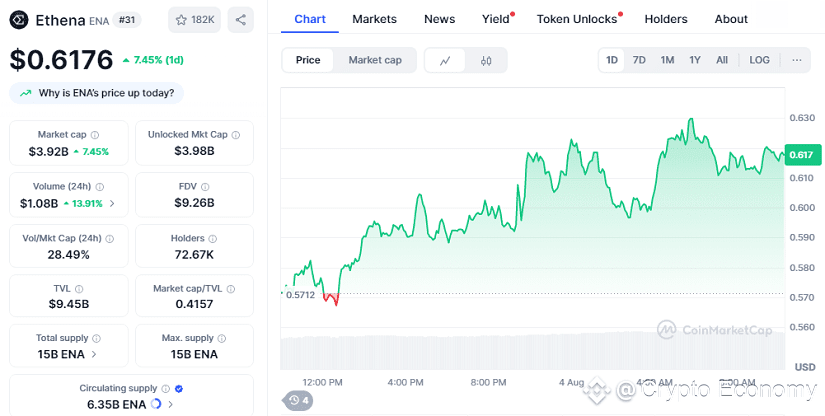Click the 4 Aug date axis label
The height and width of the screenshot is (416, 825).
pyautogui.click(x=571, y=382)
